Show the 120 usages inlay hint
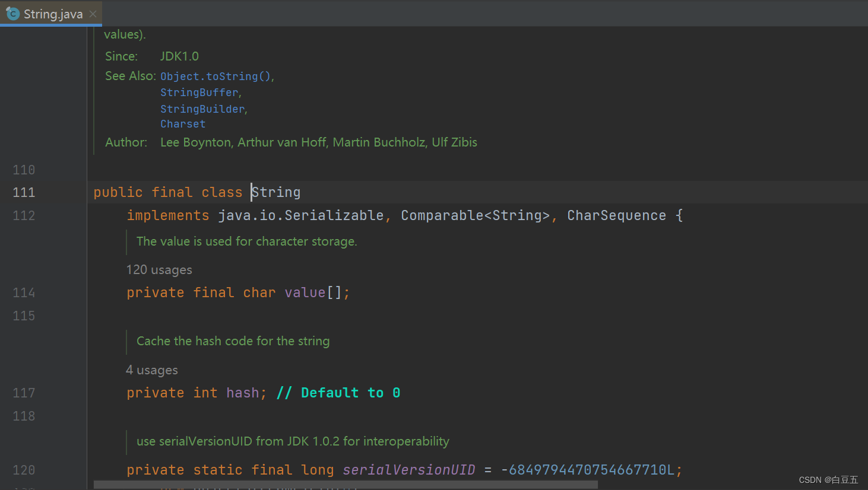This screenshot has width=868, height=490. (159, 270)
